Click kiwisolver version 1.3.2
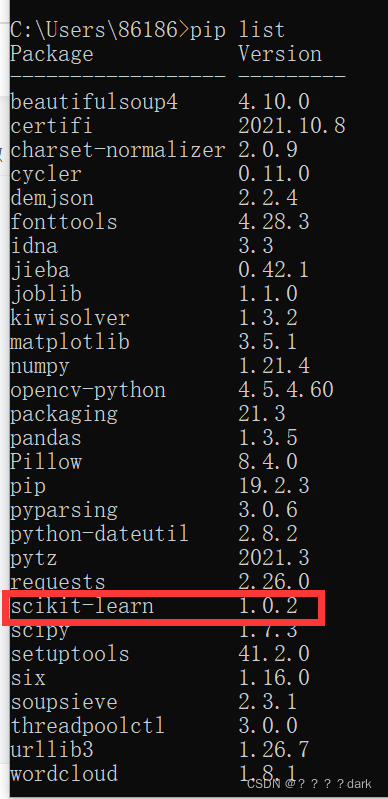Image resolution: width=388 pixels, height=799 pixels. point(268,317)
